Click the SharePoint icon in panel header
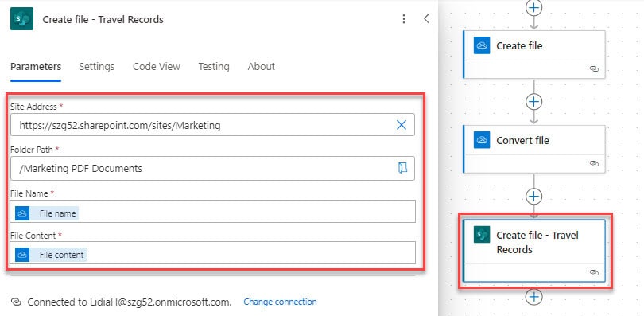The image size is (644, 316). pos(21,19)
